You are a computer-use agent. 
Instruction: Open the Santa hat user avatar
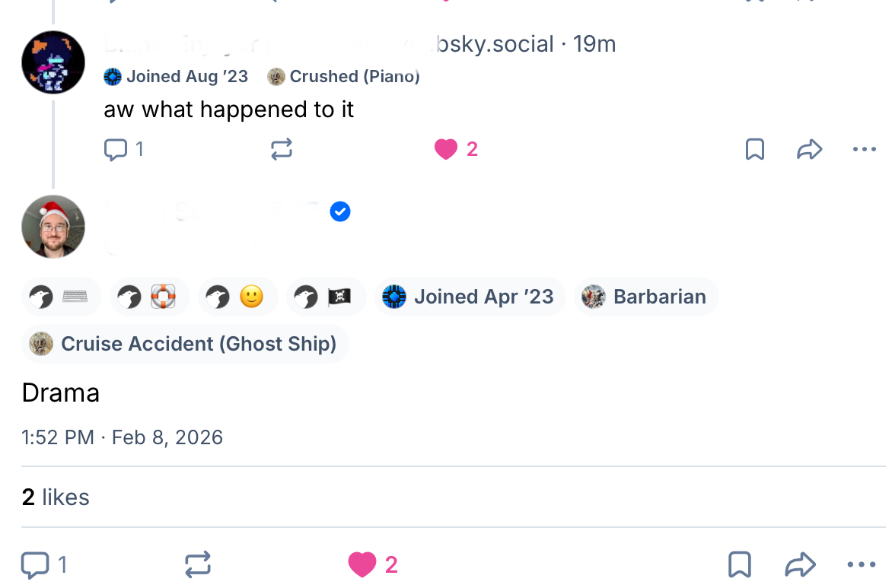point(53,227)
